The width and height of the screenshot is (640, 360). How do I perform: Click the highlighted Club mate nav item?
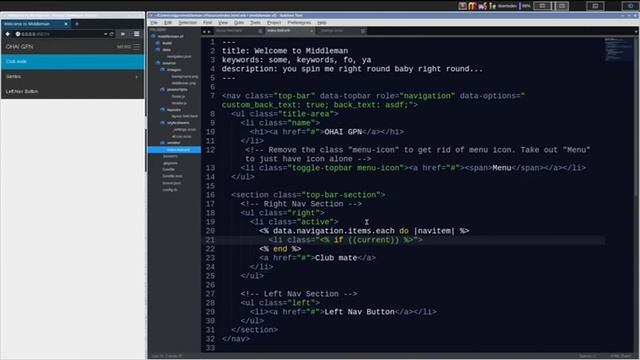72,62
